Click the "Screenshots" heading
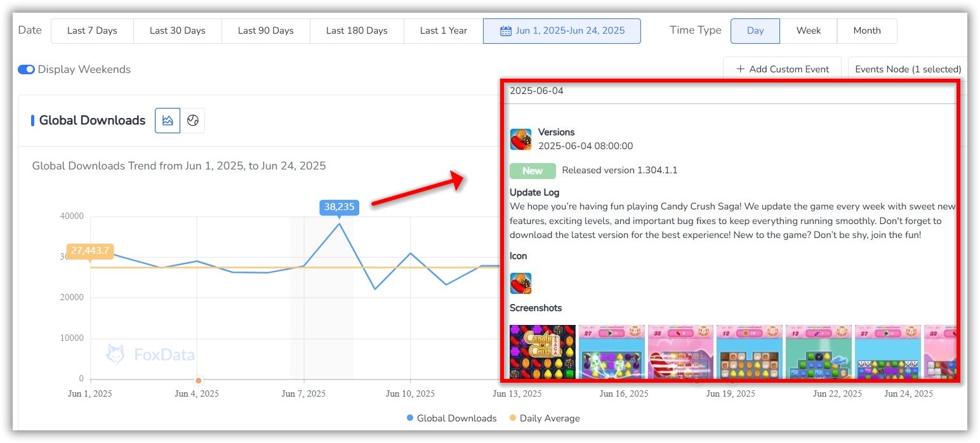980x443 pixels. pos(536,308)
